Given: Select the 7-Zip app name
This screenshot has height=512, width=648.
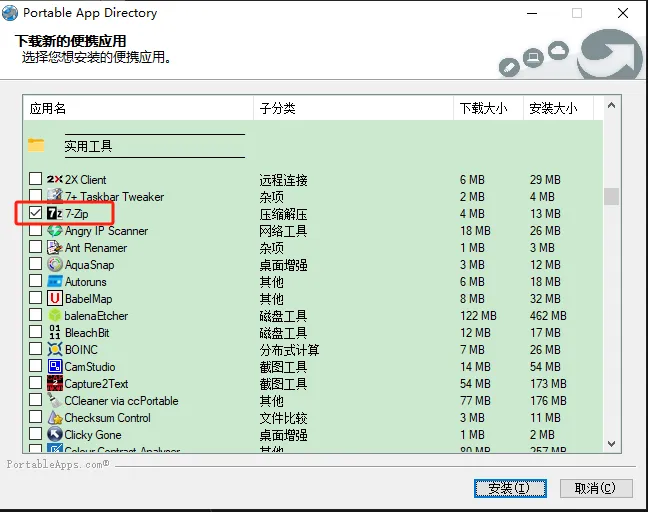Looking at the screenshot, I should point(76,214).
